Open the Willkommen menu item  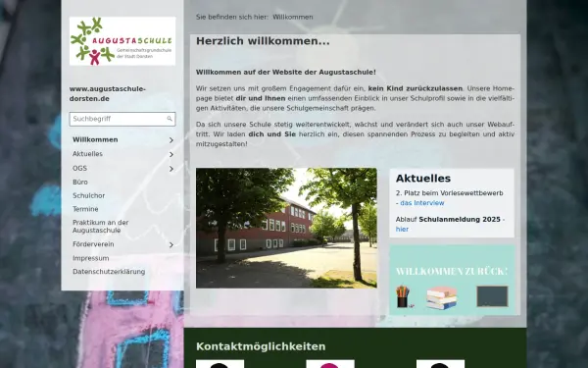click(x=95, y=139)
